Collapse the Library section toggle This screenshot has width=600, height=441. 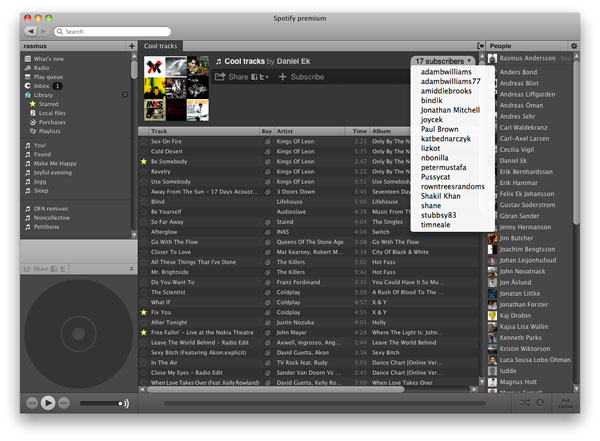tap(125, 95)
